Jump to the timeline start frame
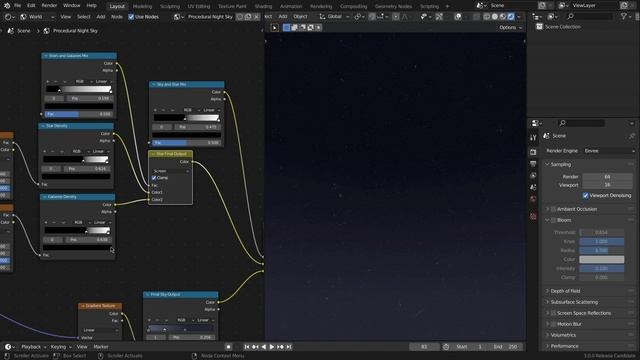This screenshot has width=640, height=360. (247, 347)
